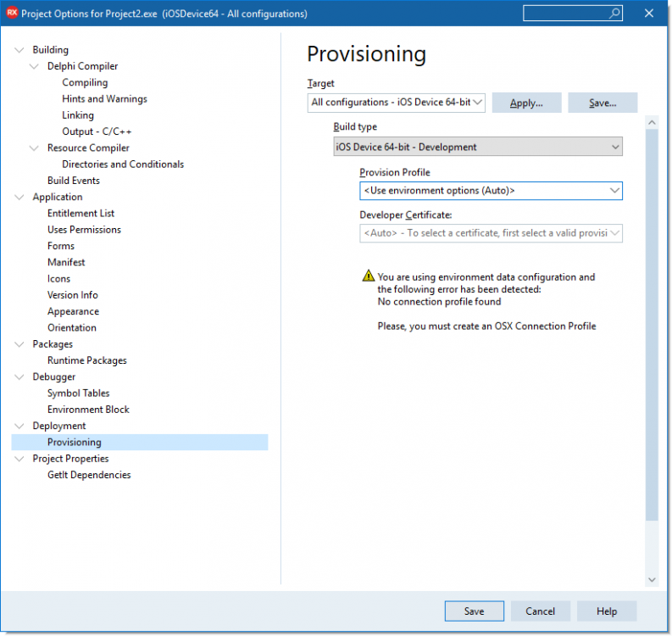Screen dimensions: 672x636
Task: Click the vertical scrollbar thumb
Action: click(x=652, y=325)
